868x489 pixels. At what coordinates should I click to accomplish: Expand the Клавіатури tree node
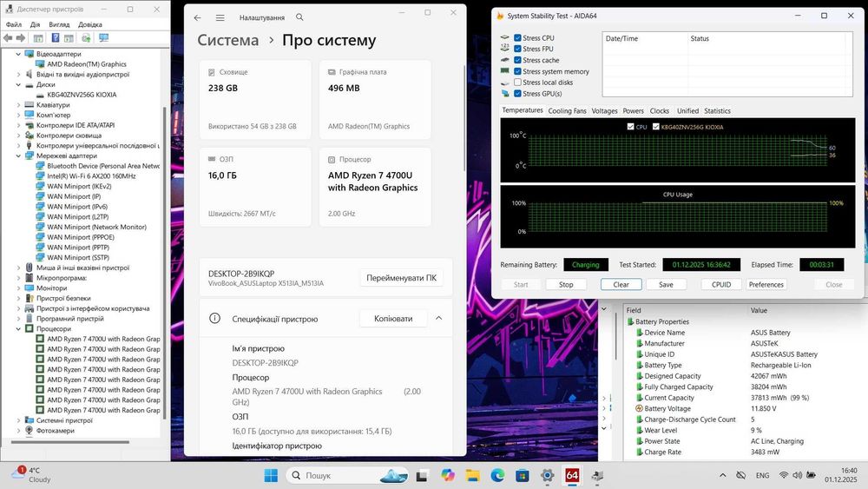[x=18, y=105]
